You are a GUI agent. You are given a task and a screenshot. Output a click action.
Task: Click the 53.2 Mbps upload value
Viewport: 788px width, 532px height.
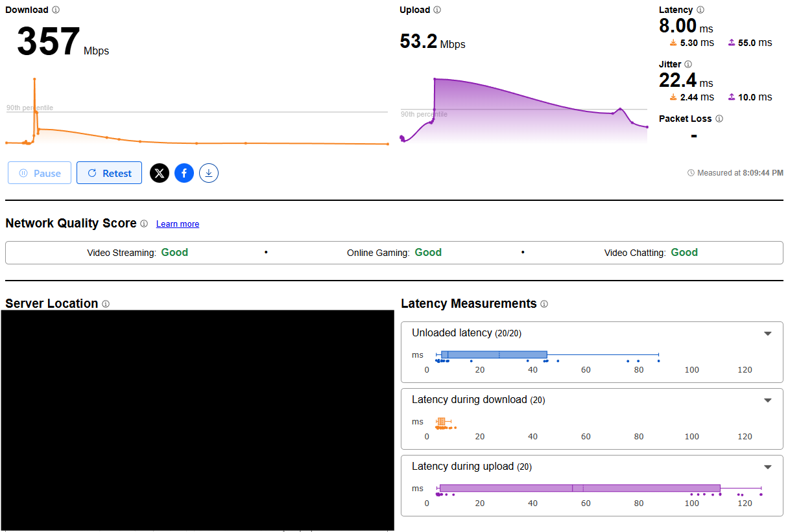[433, 41]
